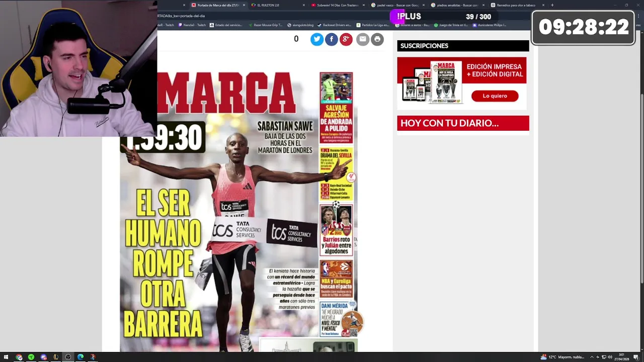644x362 pixels.
Task: Switch to Sobreviví 14 Días YouTube tab
Action: click(337, 5)
